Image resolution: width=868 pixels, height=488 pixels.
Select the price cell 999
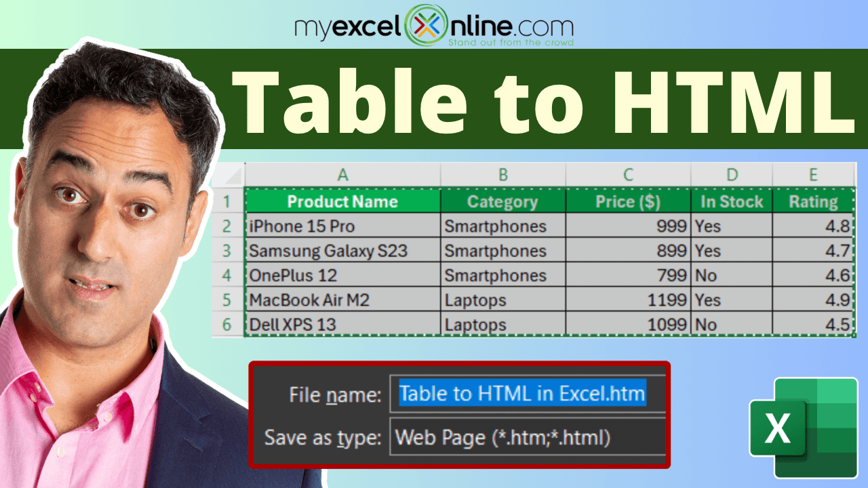[628, 226]
